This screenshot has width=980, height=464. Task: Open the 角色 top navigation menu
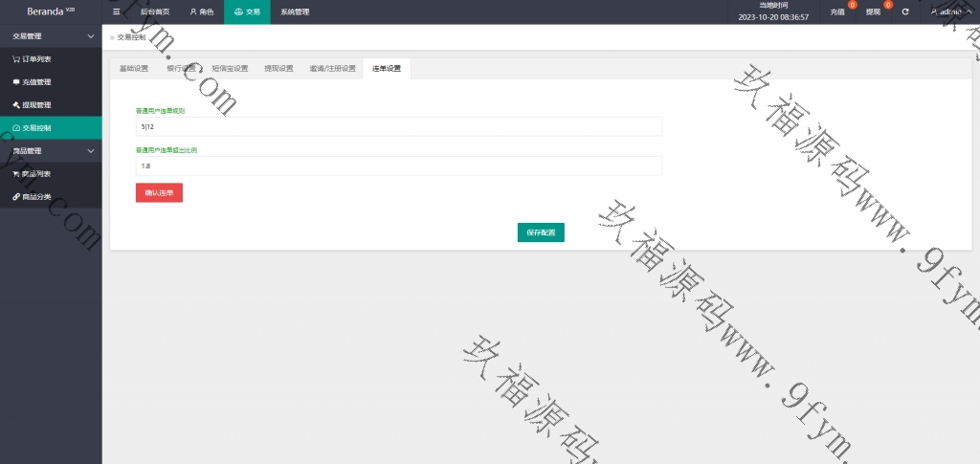[201, 12]
